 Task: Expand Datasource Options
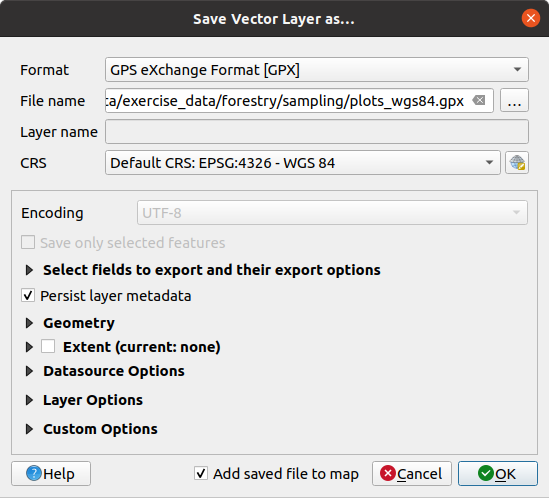tap(29, 371)
